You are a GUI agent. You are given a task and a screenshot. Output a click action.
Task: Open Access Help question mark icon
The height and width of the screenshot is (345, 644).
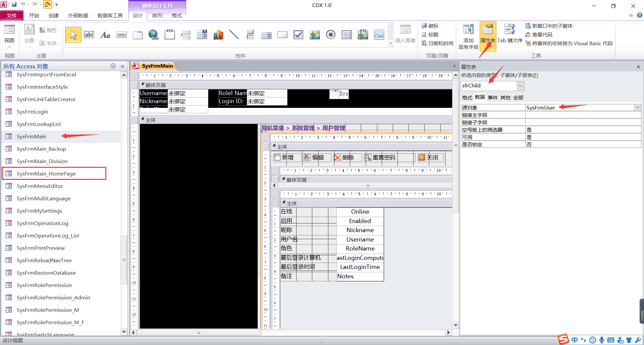tap(640, 15)
